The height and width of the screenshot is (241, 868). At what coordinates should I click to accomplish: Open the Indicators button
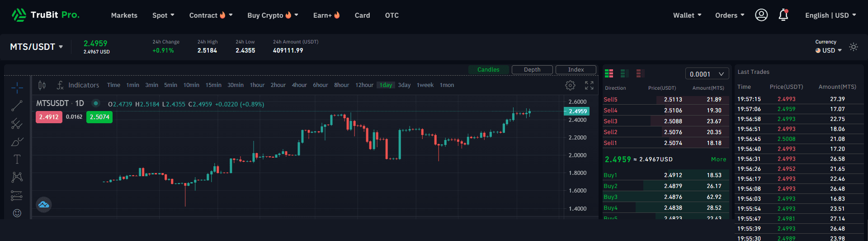coord(78,85)
